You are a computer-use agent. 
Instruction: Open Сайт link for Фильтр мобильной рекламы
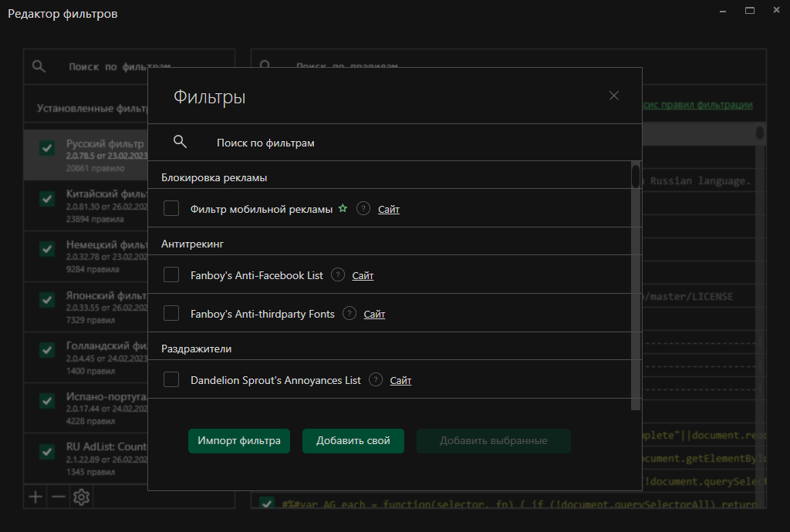389,210
